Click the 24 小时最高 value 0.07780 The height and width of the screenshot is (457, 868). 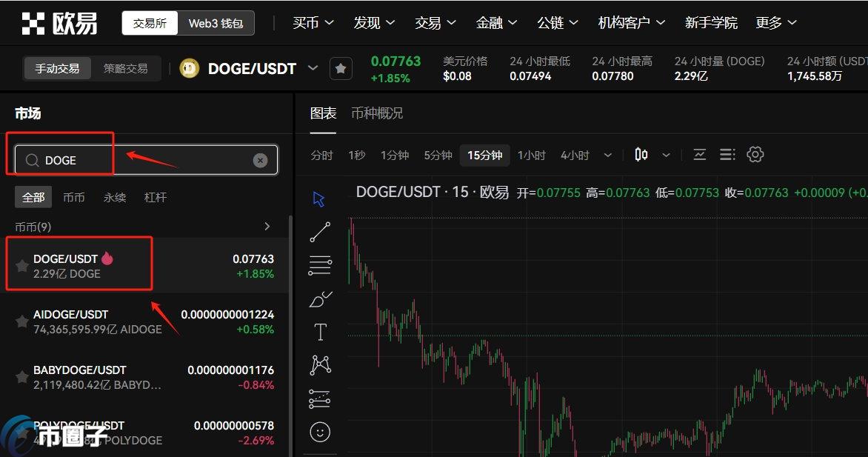(x=612, y=76)
